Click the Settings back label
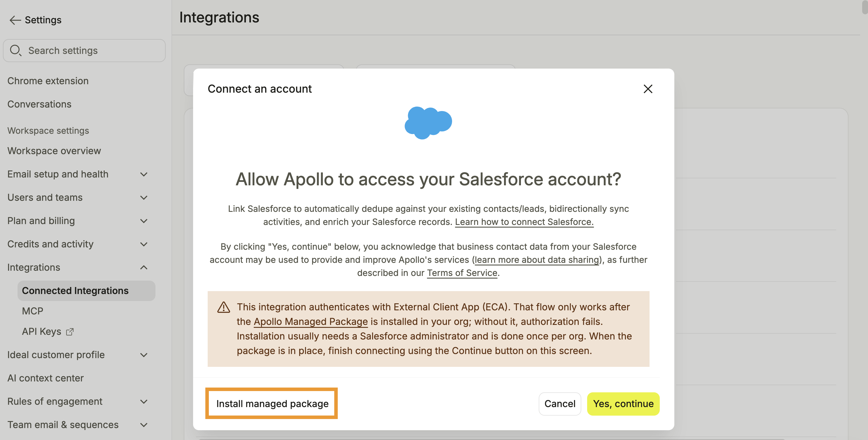The image size is (868, 440). (x=43, y=20)
